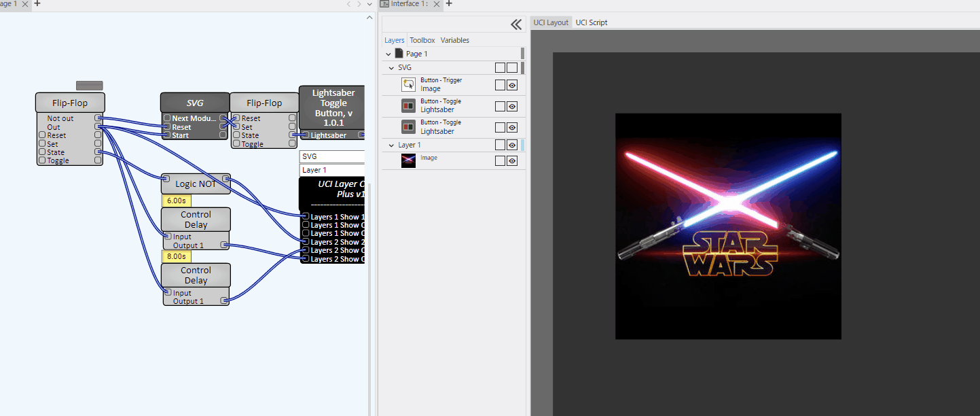Click the Page 1 document icon
This screenshot has width=980, height=416.
[x=399, y=54]
